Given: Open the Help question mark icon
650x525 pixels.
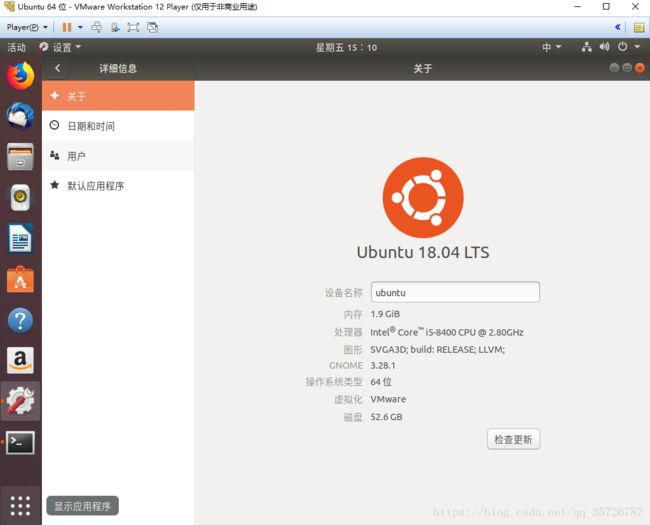Looking at the screenshot, I should 20,320.
